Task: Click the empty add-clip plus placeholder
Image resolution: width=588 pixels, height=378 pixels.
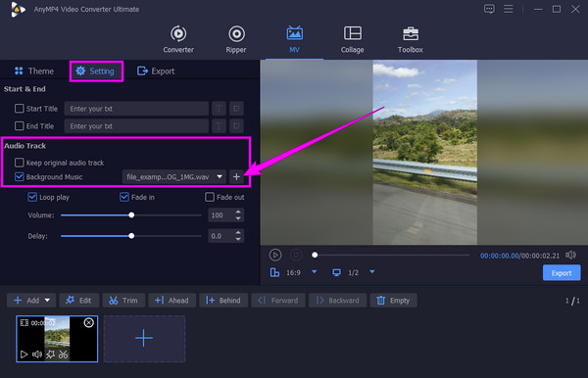Action: [x=144, y=339]
